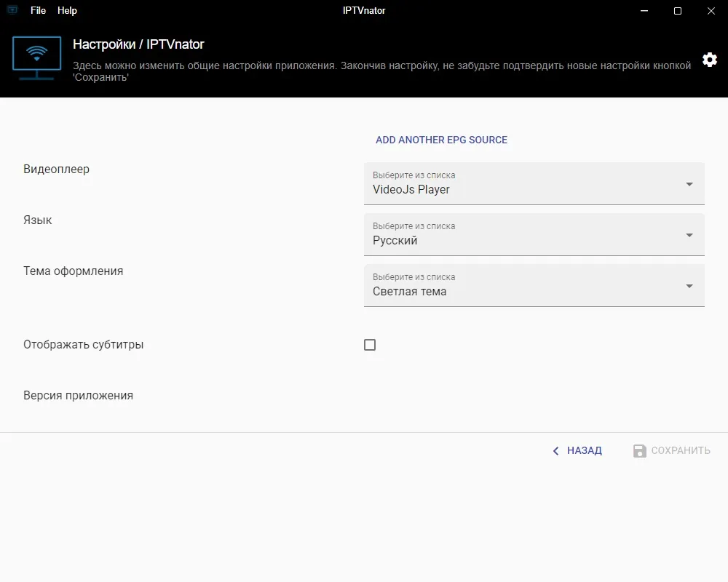The image size is (728, 582).
Task: Enable the Отображать субтитры checkbox
Action: coord(370,345)
